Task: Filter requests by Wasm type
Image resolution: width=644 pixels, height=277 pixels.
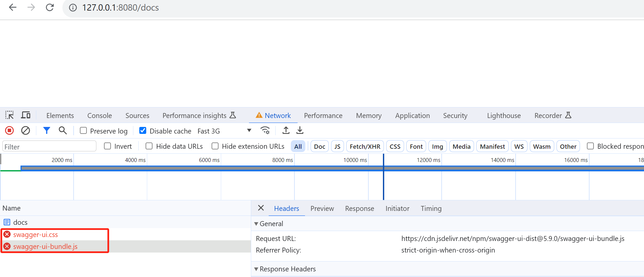Action: pyautogui.click(x=542, y=146)
